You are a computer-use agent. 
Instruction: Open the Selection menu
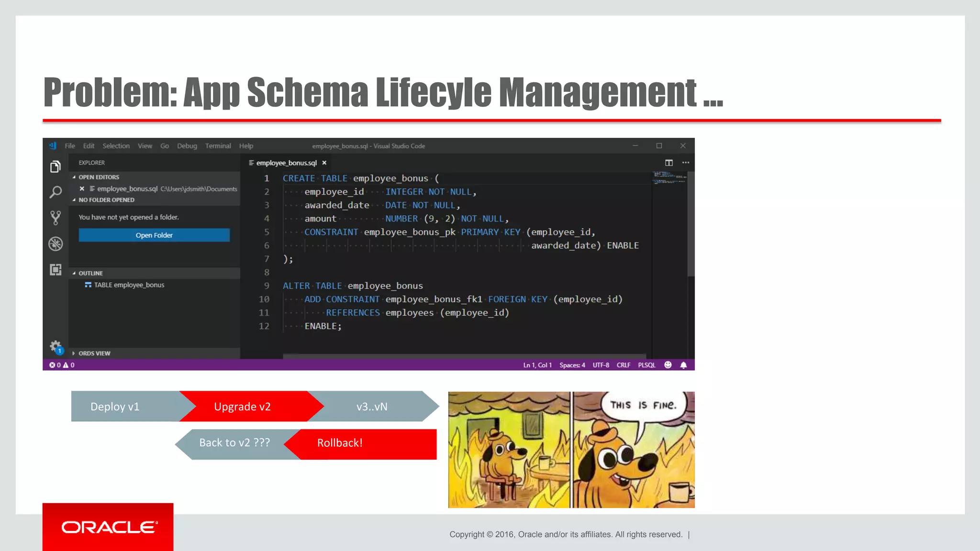click(116, 146)
